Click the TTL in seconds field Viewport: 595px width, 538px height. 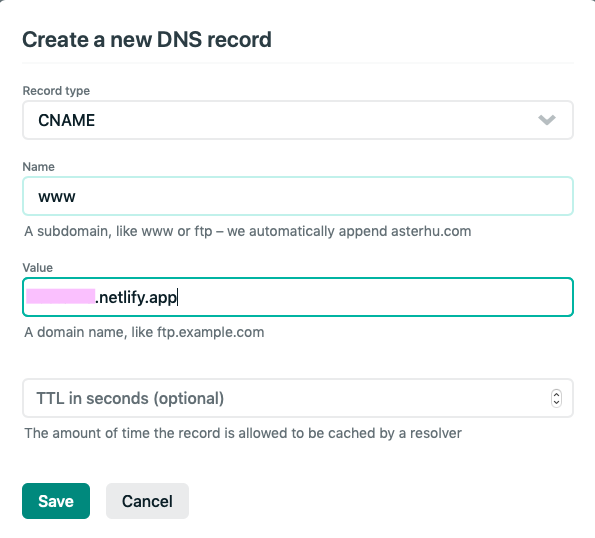coord(298,398)
